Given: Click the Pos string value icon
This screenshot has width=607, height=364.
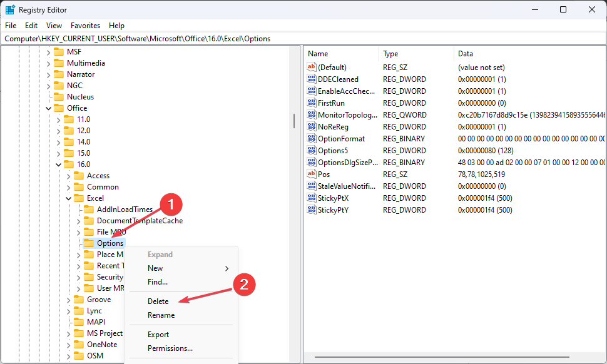Looking at the screenshot, I should point(312,174).
